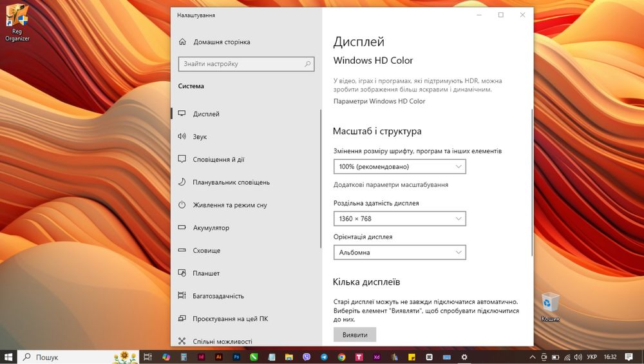Open Task View in taskbar
The width and height of the screenshot is (644, 364).
pos(148,357)
